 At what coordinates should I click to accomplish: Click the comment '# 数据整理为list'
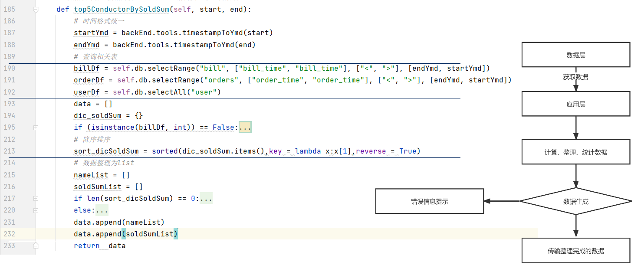tap(104, 163)
